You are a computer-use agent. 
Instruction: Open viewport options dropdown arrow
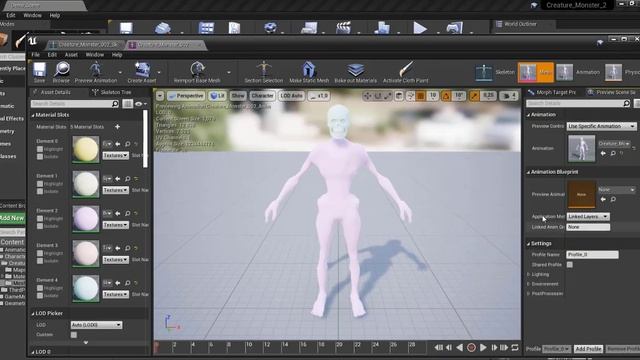160,96
